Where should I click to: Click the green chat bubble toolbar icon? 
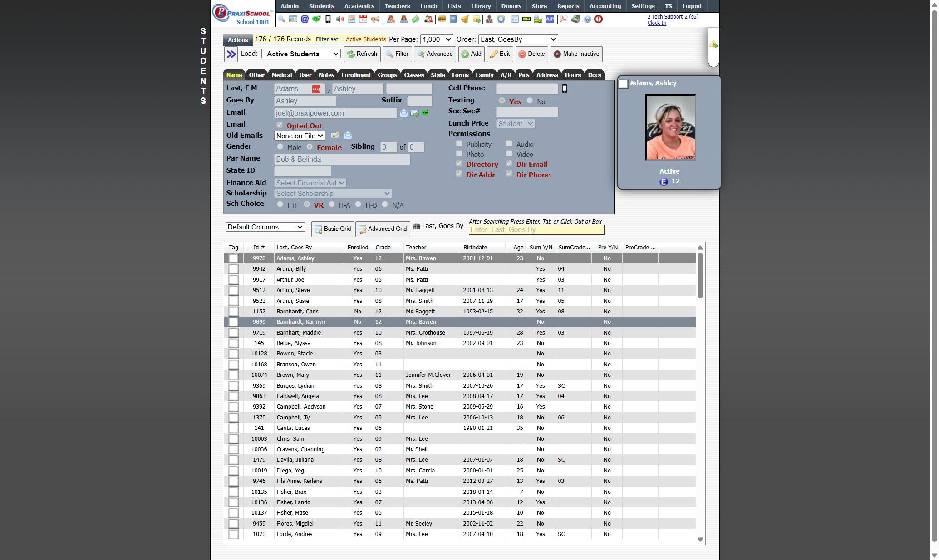pyautogui.click(x=316, y=19)
